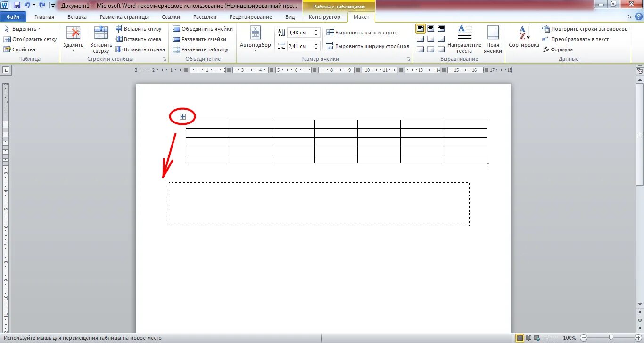Align cell text center right

click(441, 39)
